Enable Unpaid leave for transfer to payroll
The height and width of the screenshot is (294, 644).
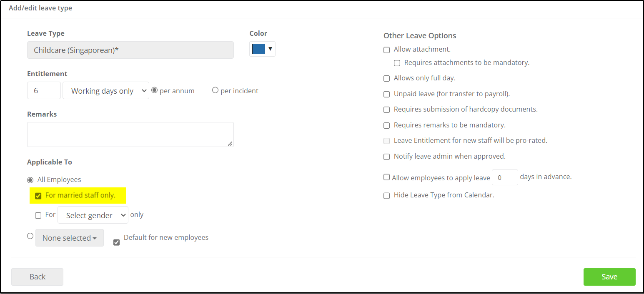(x=387, y=94)
